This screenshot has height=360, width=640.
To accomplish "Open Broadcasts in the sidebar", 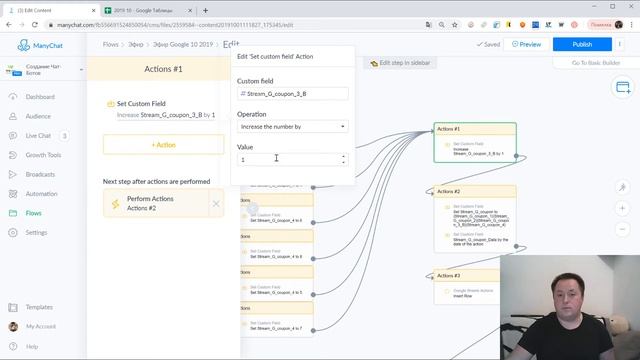I will pos(40,174).
